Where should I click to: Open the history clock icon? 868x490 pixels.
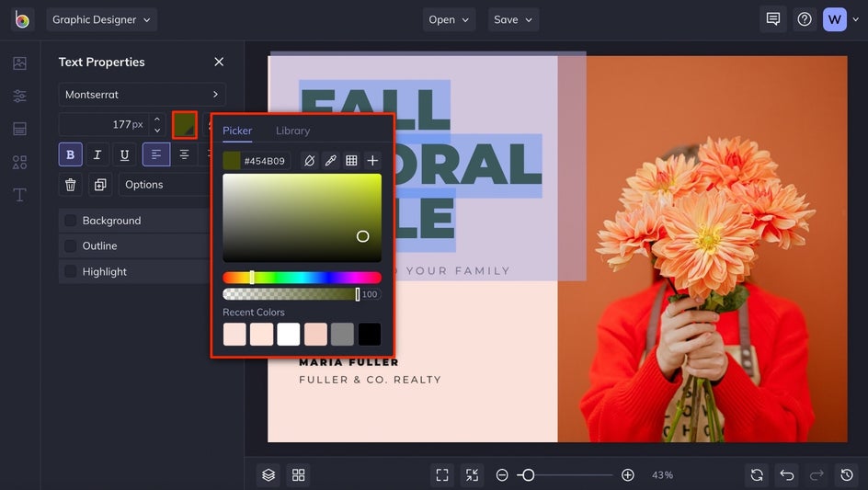[x=847, y=475]
